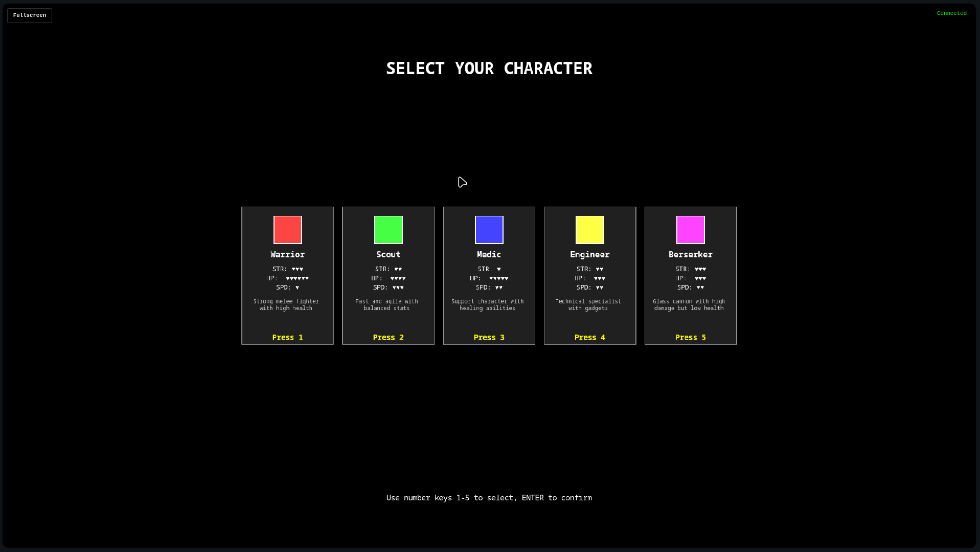Click the Berserker STR hearts row
This screenshot has height=552, width=980.
[x=691, y=269]
